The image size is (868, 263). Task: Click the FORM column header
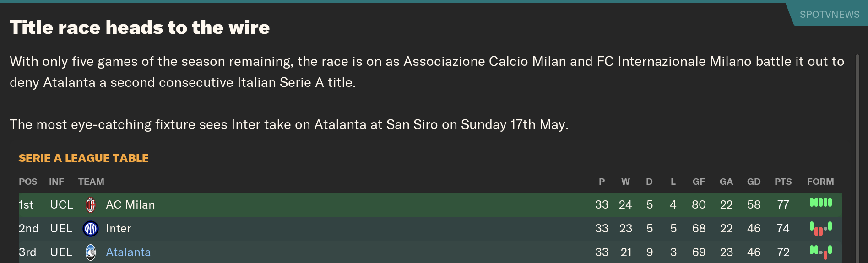pos(820,182)
